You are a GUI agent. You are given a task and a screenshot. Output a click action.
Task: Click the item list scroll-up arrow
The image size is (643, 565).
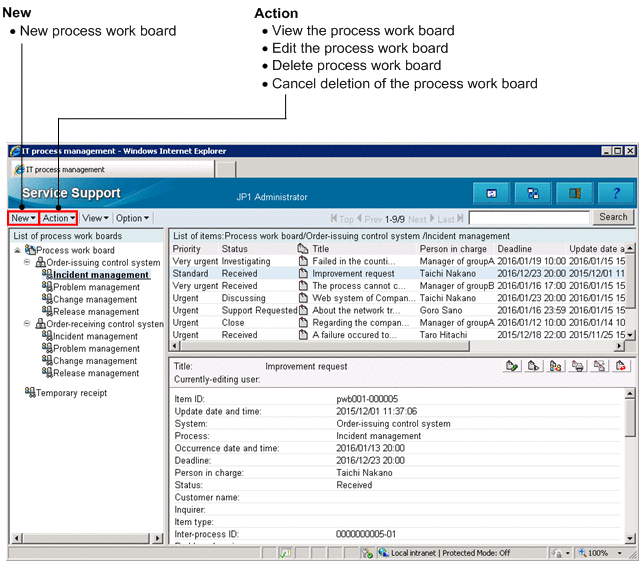pos(630,248)
